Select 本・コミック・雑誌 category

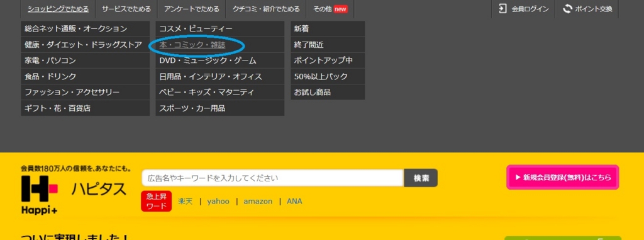point(219,45)
